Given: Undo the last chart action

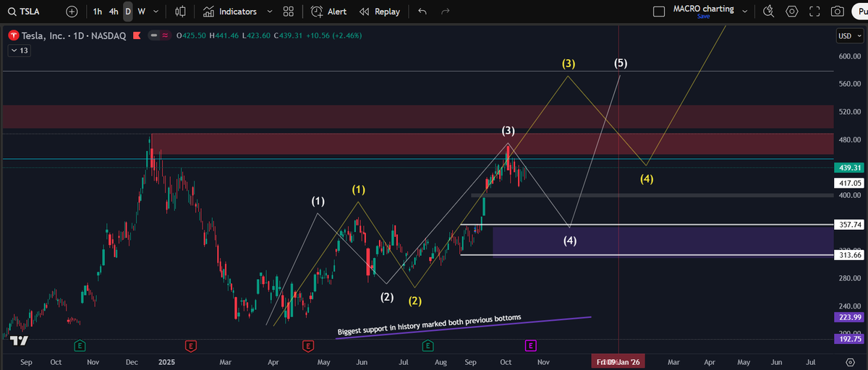Looking at the screenshot, I should pyautogui.click(x=422, y=12).
